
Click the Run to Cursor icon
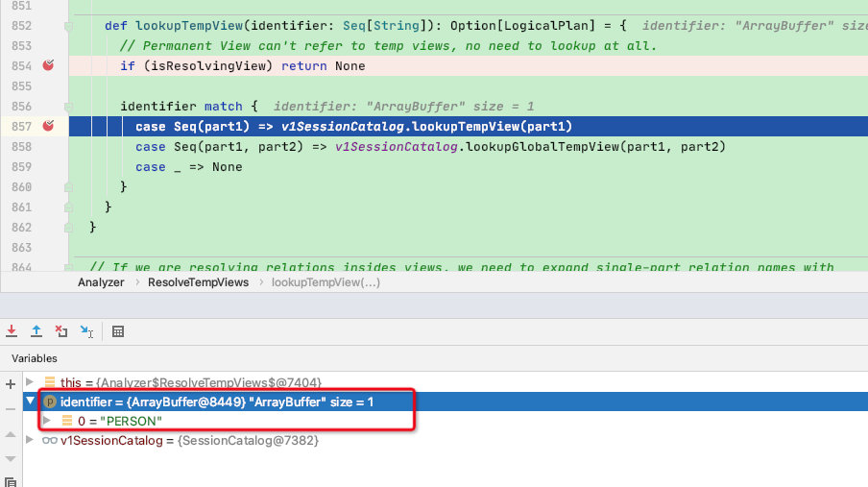[86, 331]
